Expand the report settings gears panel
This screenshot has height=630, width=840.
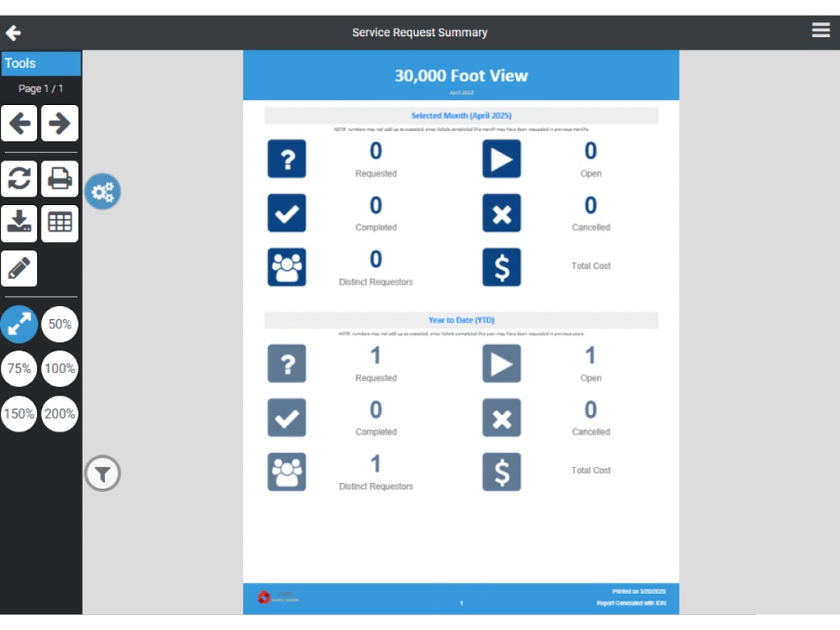(103, 192)
